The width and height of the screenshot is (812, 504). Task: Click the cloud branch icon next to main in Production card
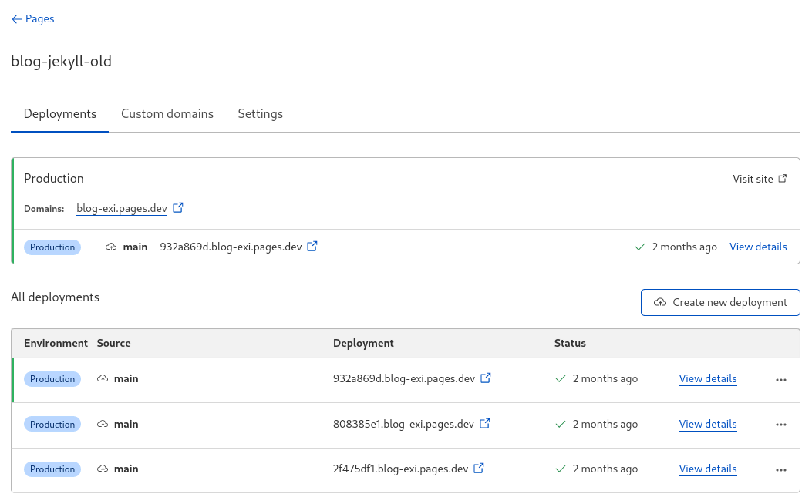pos(111,246)
